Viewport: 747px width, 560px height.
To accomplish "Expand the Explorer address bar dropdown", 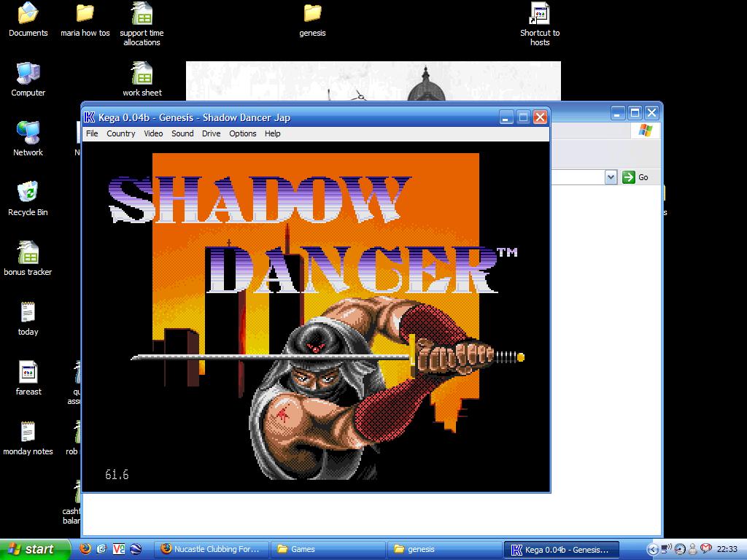I will [611, 177].
